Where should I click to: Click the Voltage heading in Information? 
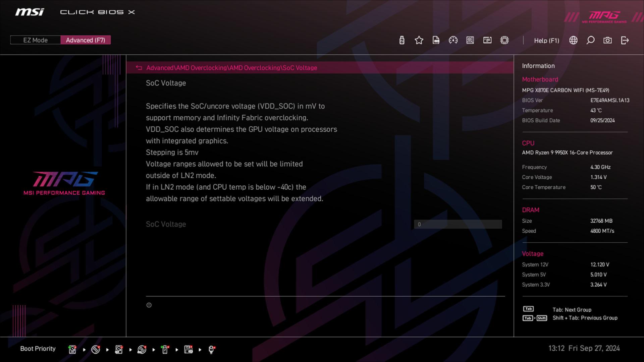click(x=533, y=254)
